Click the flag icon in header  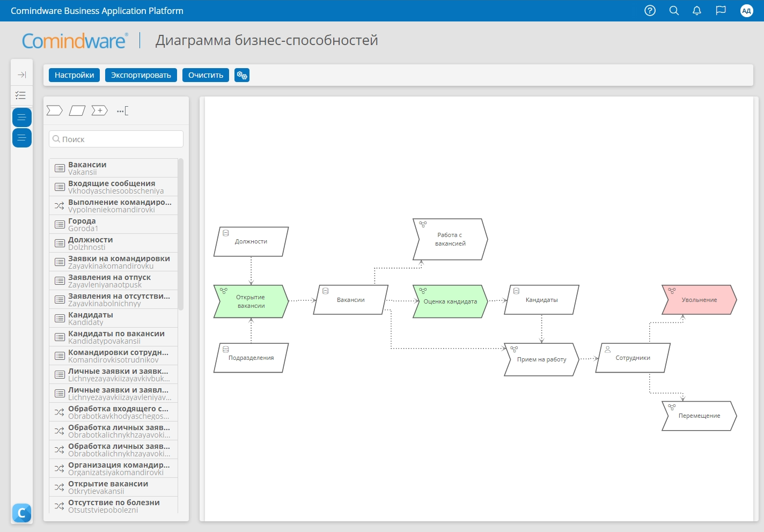721,11
